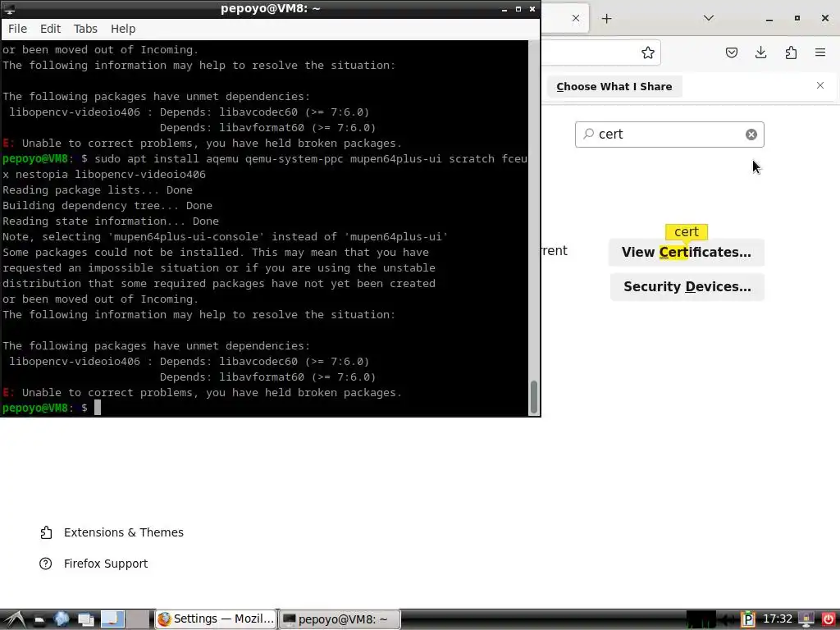Open Firefox downloads panel
This screenshot has height=630, width=840.
tap(760, 52)
